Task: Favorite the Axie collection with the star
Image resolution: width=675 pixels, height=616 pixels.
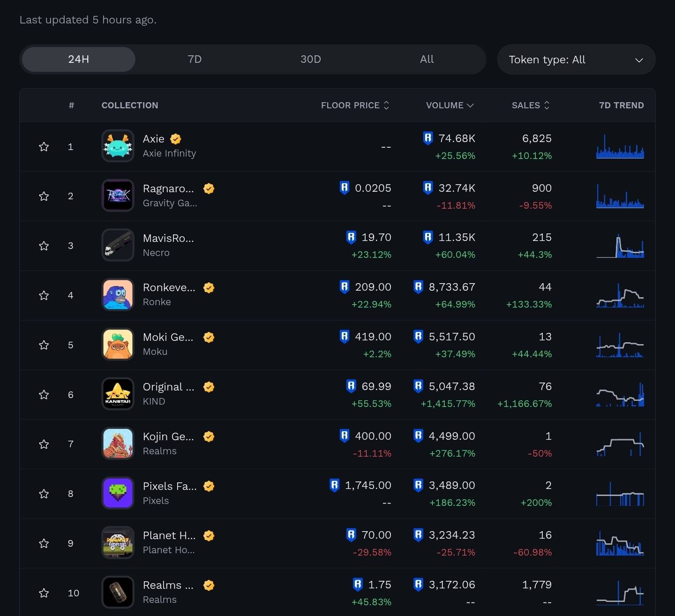Action: [x=44, y=147]
